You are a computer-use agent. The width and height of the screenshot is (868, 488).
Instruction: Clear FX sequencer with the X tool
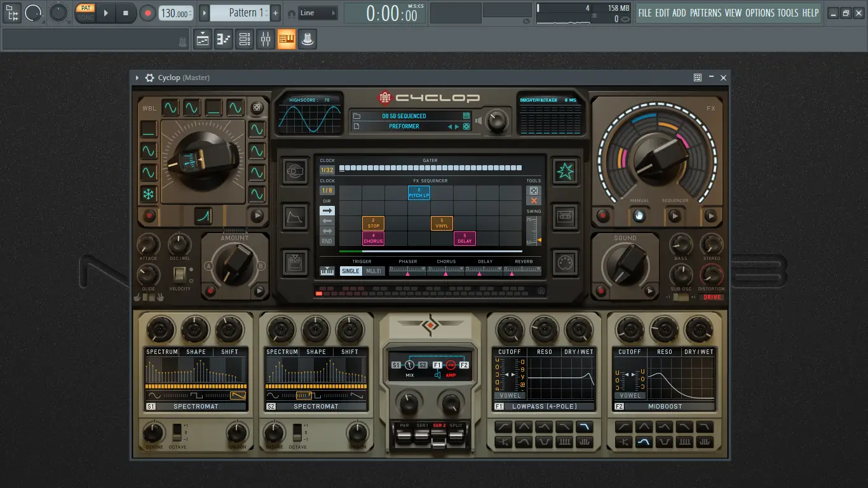(534, 201)
